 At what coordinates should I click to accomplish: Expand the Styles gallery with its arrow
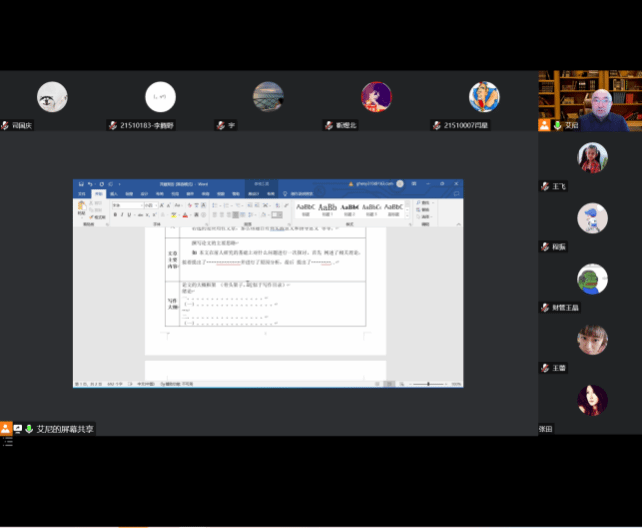pyautogui.click(x=408, y=214)
